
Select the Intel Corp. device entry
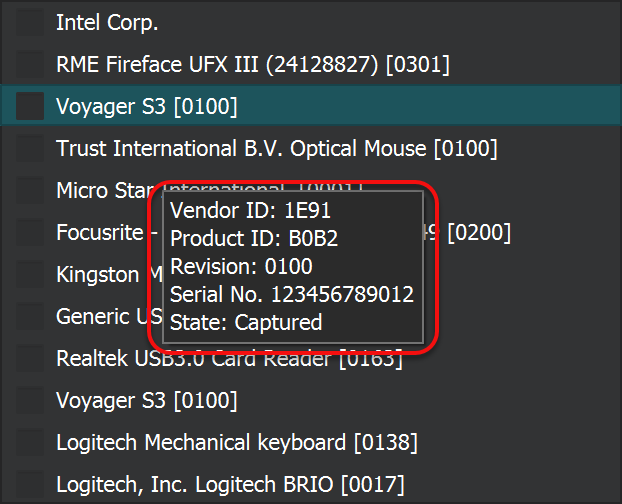tap(107, 22)
